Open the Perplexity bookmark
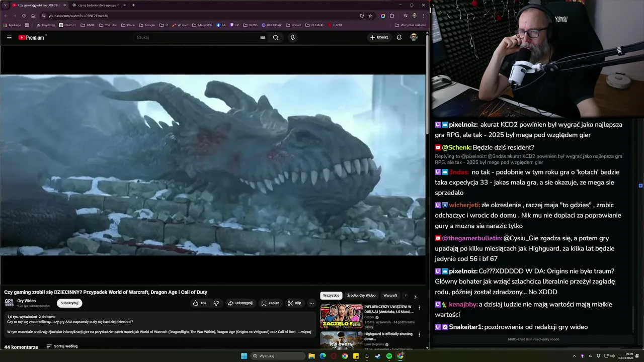The image size is (644, 362). pos(46,25)
